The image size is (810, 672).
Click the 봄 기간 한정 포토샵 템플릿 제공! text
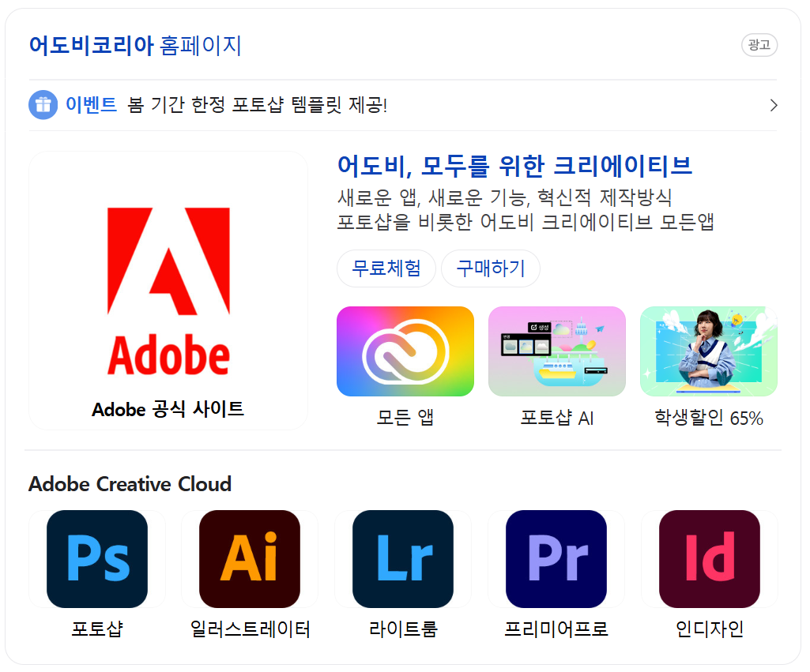click(x=258, y=105)
